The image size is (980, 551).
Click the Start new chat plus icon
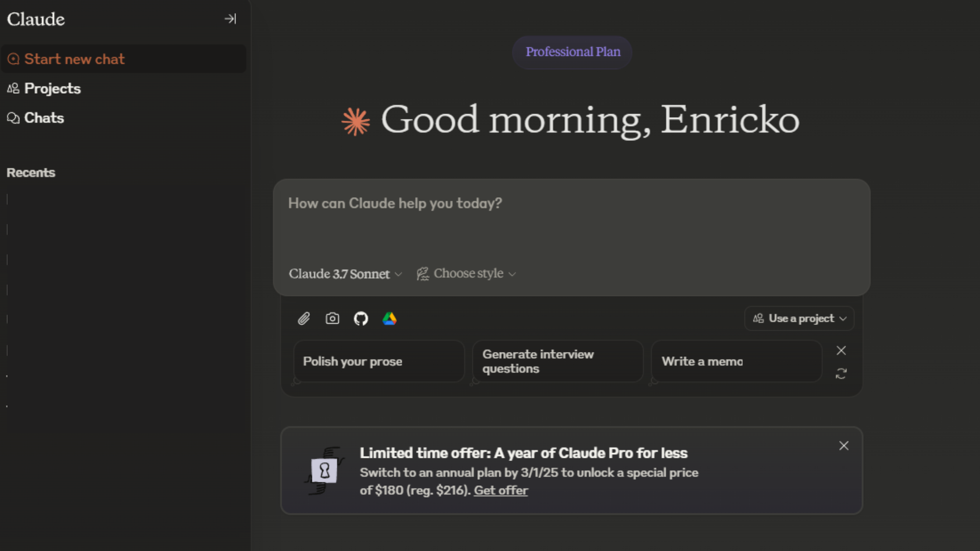tap(13, 59)
